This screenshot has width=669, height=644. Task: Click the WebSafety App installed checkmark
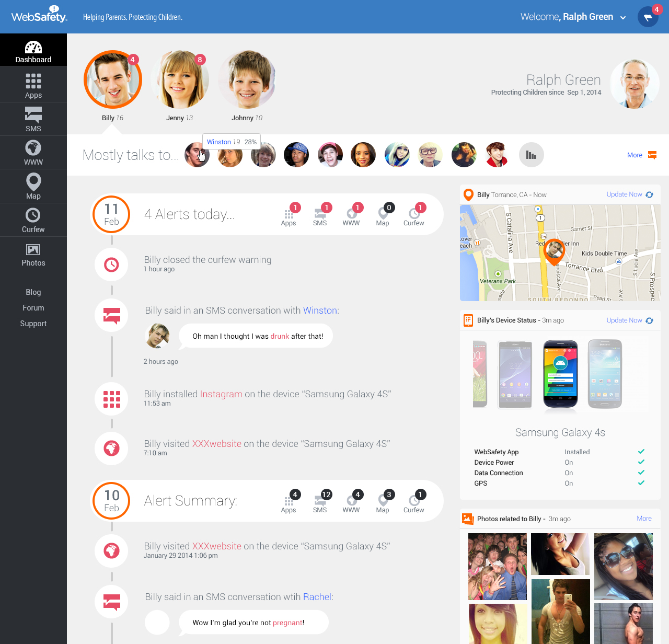click(x=641, y=452)
